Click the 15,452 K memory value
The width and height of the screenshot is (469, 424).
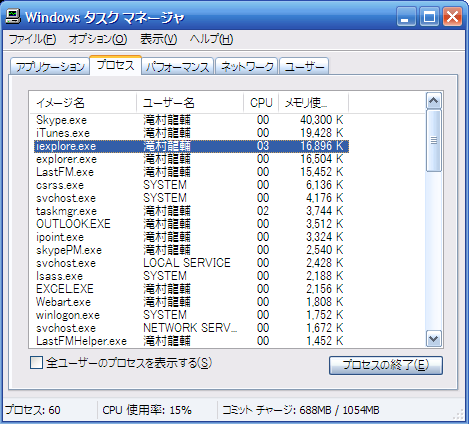click(x=322, y=172)
